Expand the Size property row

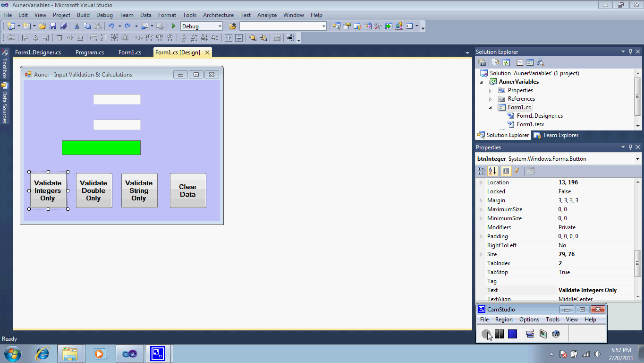[x=481, y=254]
